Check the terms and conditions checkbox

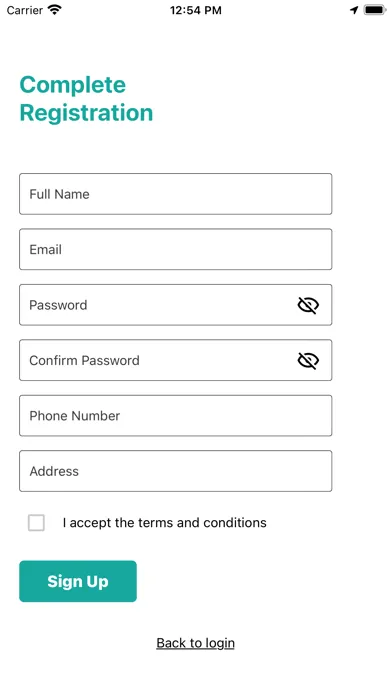(36, 522)
